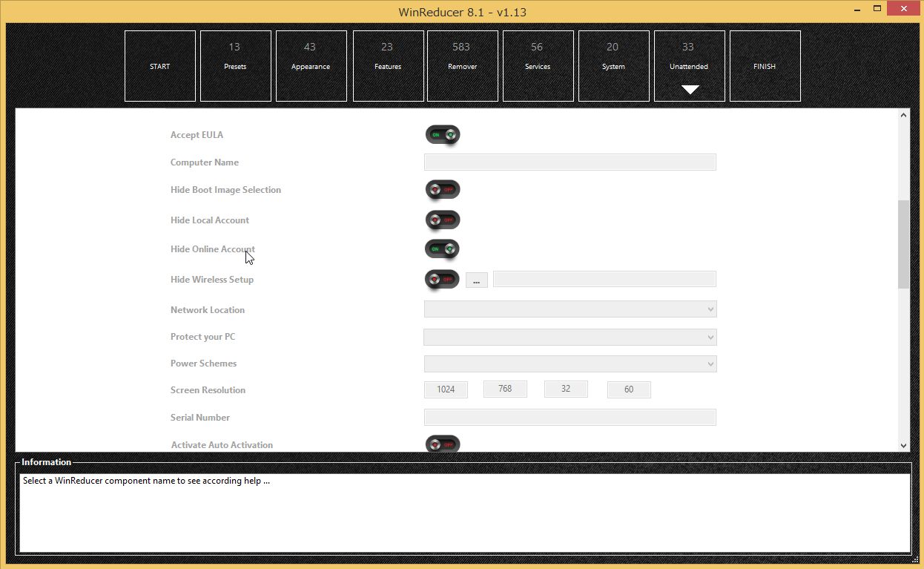Viewport: 924px width, 569px height.
Task: Toggle Activate Auto Activation switch
Action: [443, 444]
